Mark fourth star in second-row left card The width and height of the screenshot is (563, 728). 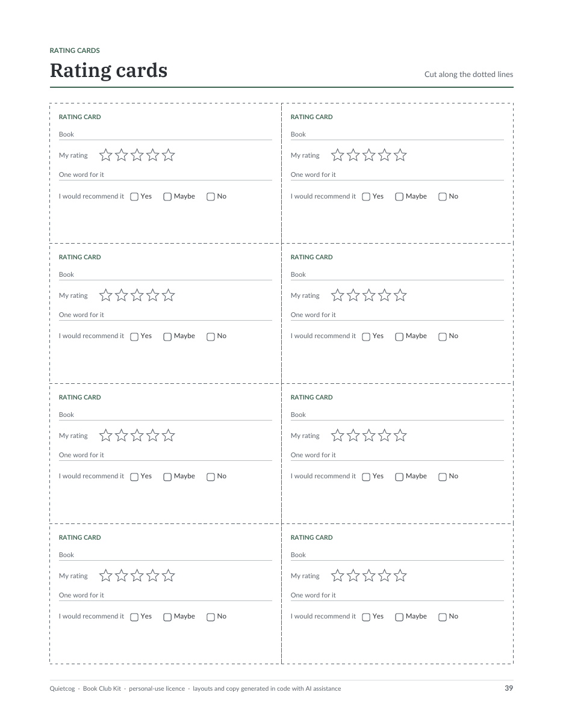(153, 295)
